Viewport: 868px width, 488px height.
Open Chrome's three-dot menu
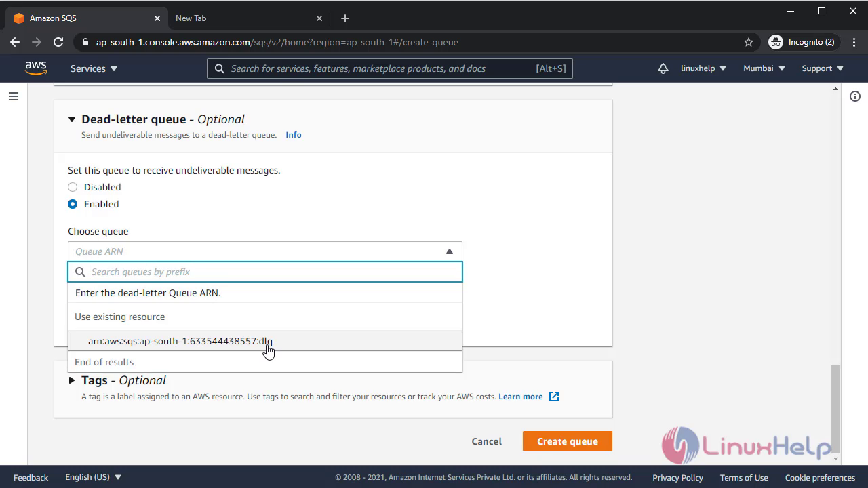click(x=853, y=42)
